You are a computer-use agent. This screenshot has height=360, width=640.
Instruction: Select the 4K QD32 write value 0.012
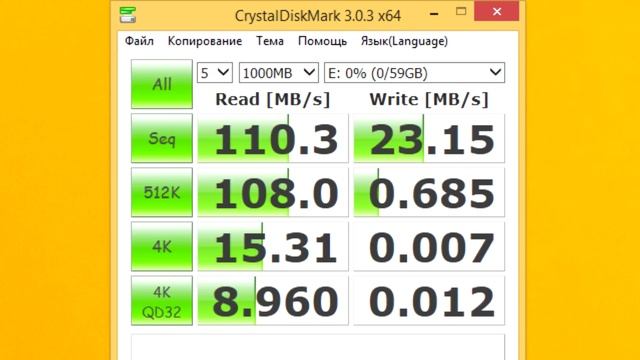point(429,301)
